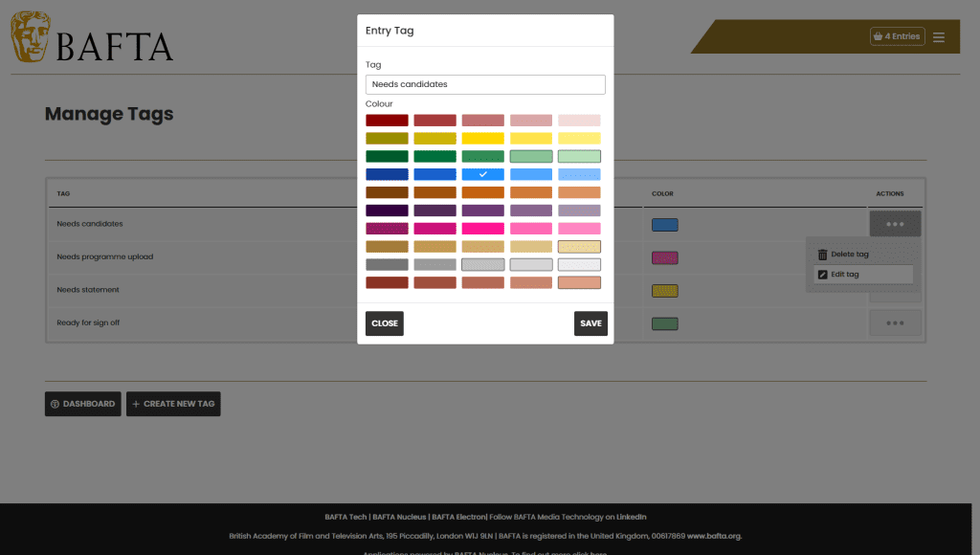
Task: Save the entry tag
Action: coord(590,323)
